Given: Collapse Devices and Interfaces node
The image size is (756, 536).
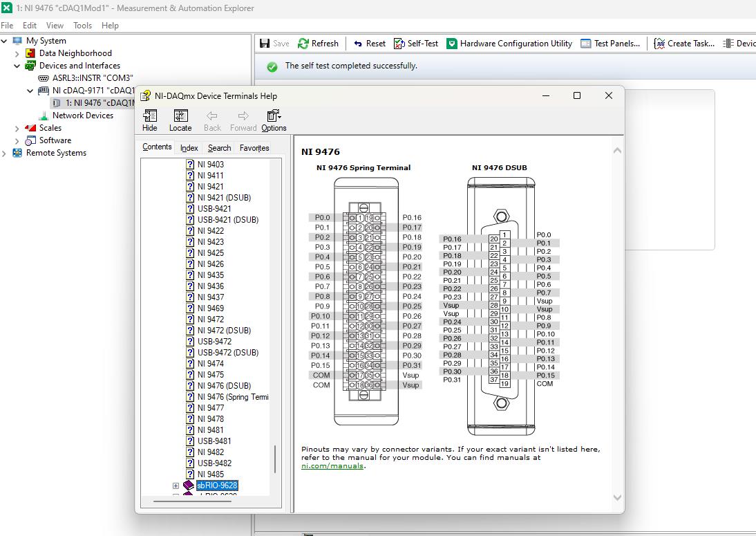Looking at the screenshot, I should click(x=17, y=66).
